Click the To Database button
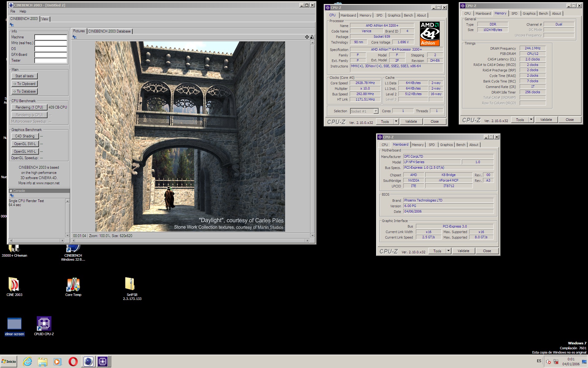Screen dimensions: 588x368 pyautogui.click(x=24, y=91)
